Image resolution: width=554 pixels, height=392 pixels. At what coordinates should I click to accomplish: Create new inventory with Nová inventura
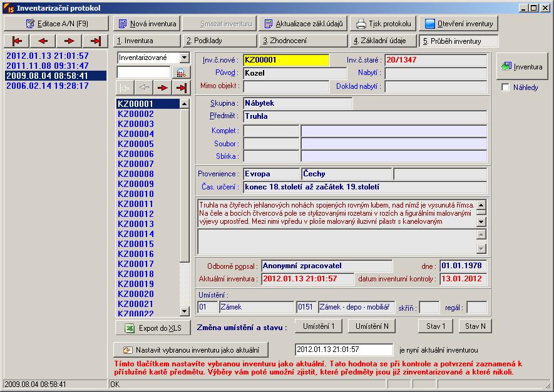(x=147, y=24)
